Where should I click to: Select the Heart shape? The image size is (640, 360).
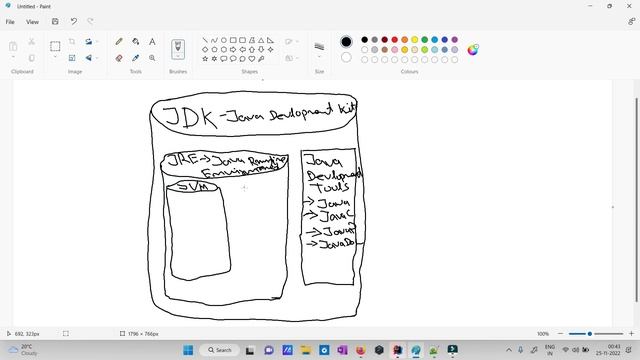252,59
